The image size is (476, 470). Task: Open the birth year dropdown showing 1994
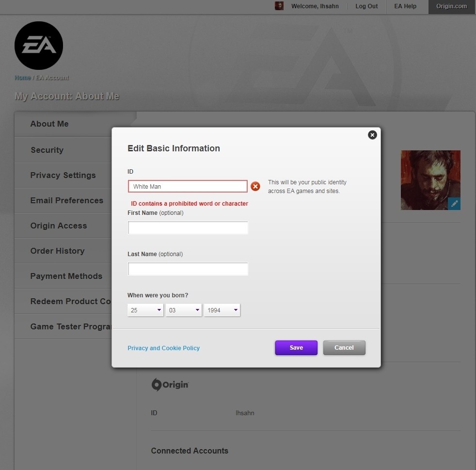click(x=222, y=310)
